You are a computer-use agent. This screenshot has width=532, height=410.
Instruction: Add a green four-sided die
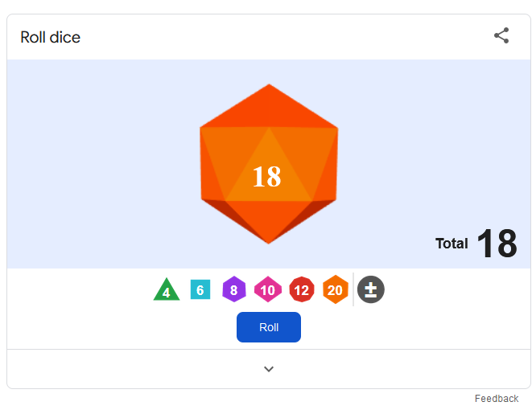coord(167,289)
